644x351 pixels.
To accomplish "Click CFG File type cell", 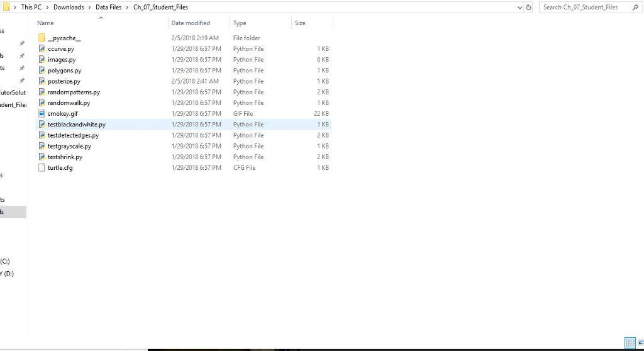I will pos(244,167).
